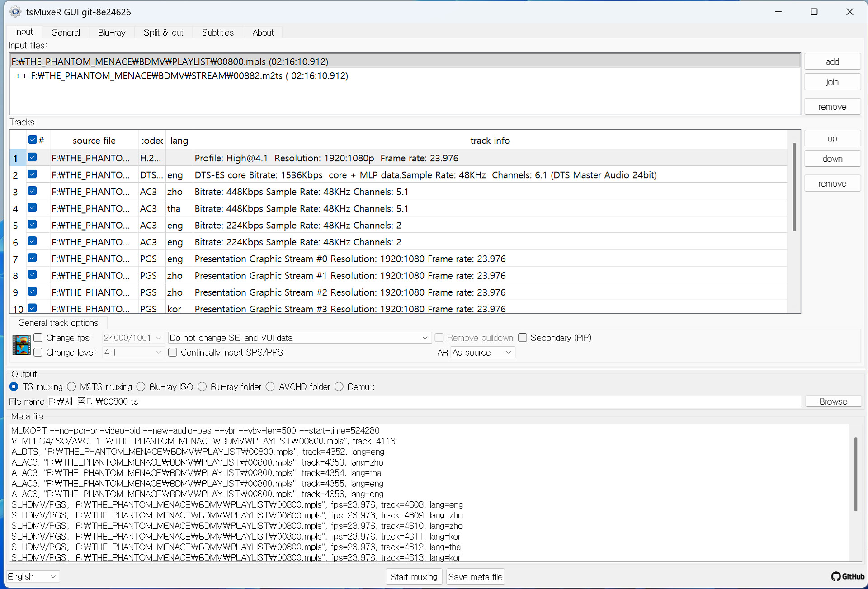Click the tsMuxeR app icon in title bar
The width and height of the screenshot is (868, 589).
[x=15, y=12]
